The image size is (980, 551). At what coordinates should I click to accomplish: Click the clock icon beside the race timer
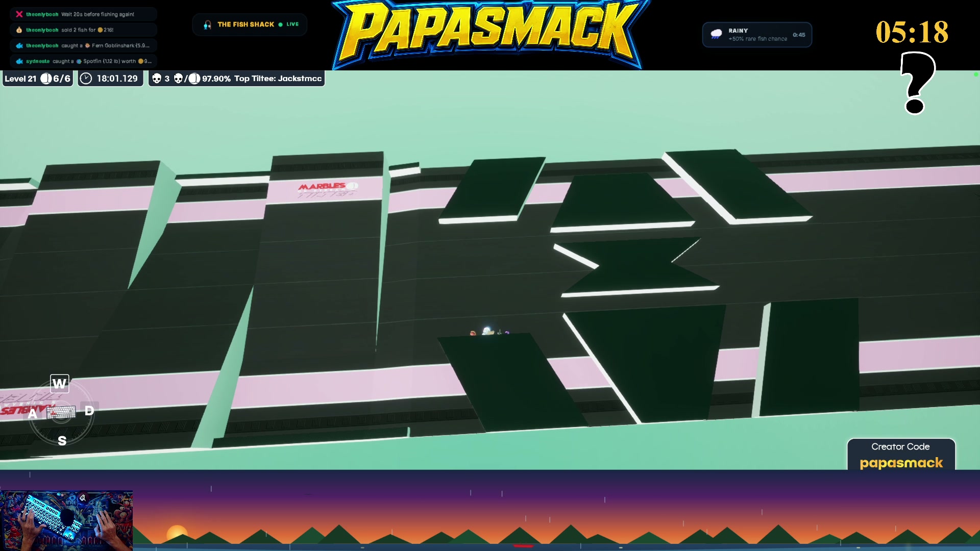86,79
